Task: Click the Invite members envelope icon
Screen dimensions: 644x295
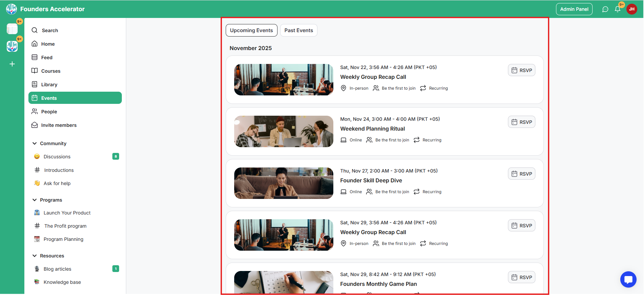Action: tap(35, 125)
